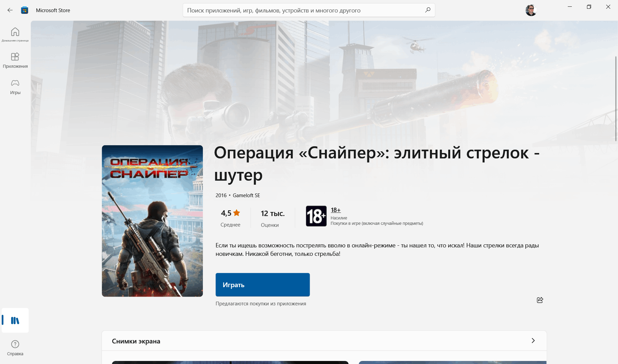Click the Покупки в игре descriptor text
The width and height of the screenshot is (618, 364).
[x=377, y=223]
